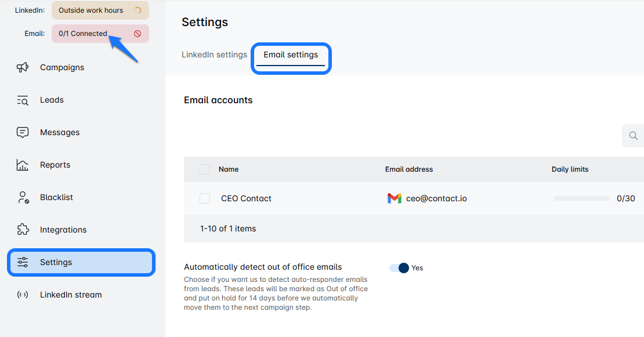644x337 pixels.
Task: Click the Blacklist person icon
Action: tap(22, 197)
